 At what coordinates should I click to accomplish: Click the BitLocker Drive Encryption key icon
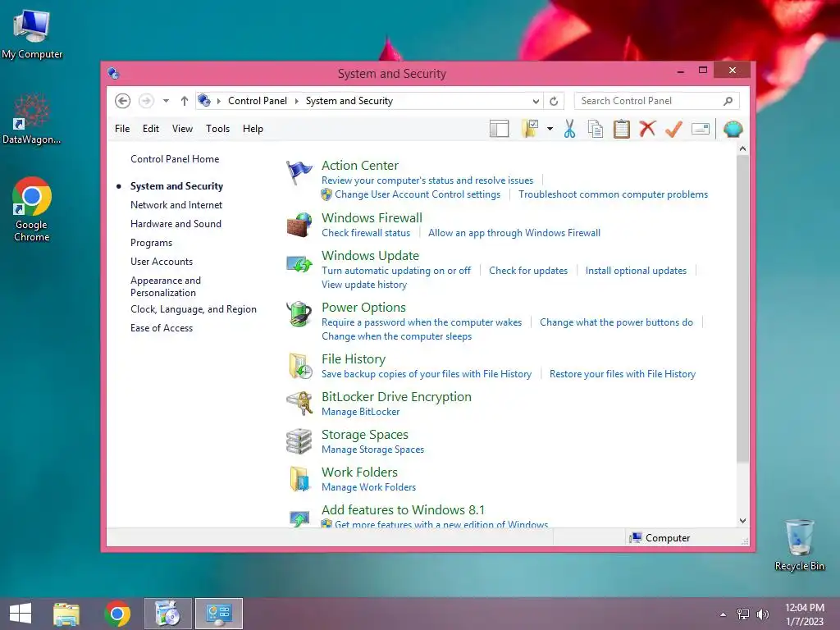pos(299,403)
